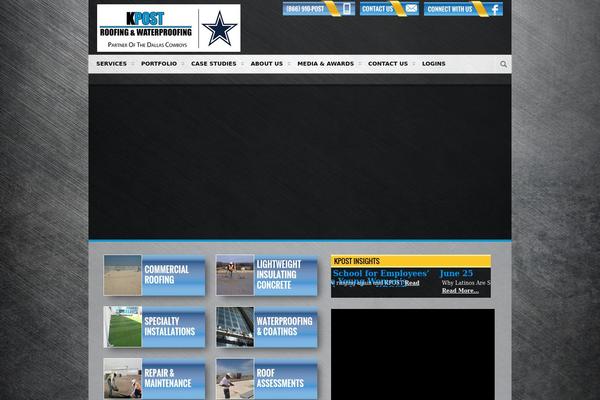Open the Logins menu item
The height and width of the screenshot is (400, 600).
pyautogui.click(x=434, y=64)
